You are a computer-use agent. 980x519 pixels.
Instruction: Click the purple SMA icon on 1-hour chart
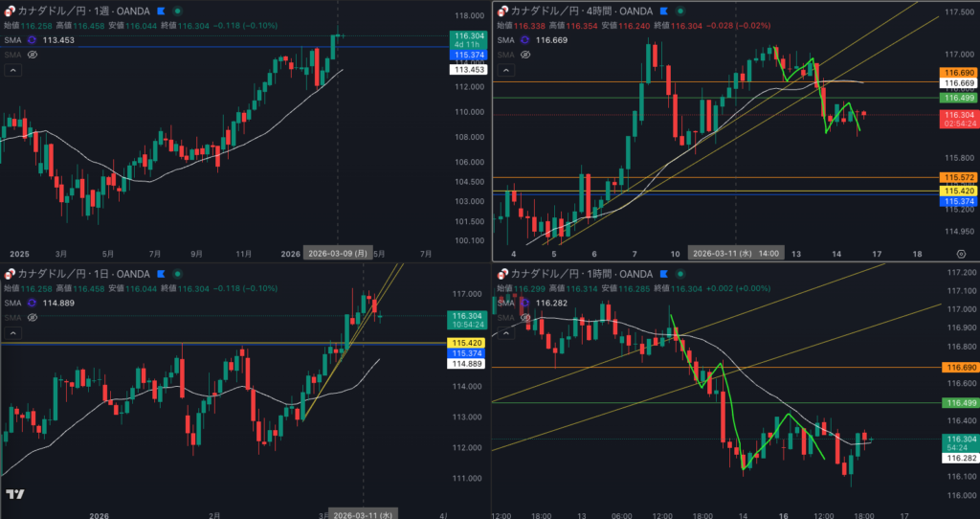point(523,302)
